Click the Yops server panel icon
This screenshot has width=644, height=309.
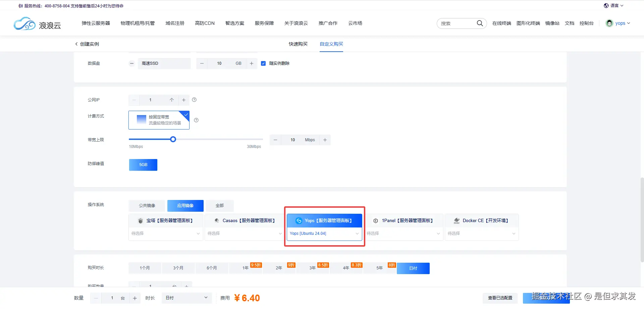[x=299, y=220]
